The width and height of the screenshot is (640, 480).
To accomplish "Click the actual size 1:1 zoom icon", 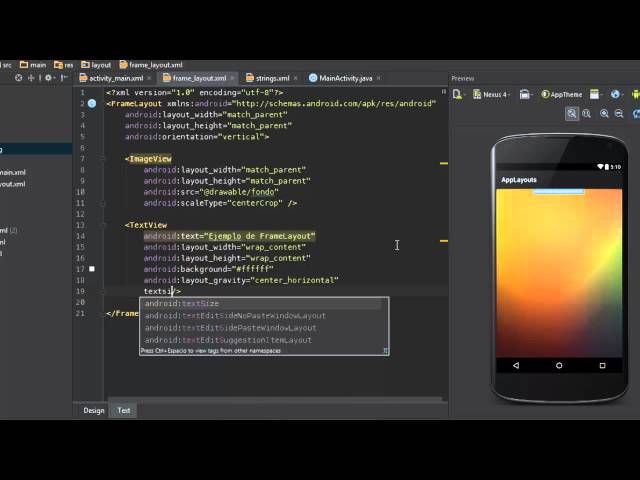I will click(x=587, y=114).
